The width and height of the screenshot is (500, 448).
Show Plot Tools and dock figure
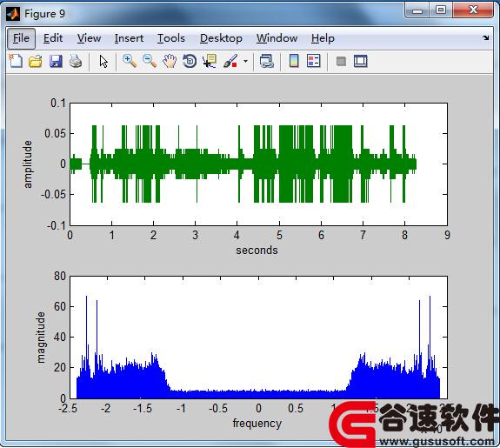tap(361, 61)
